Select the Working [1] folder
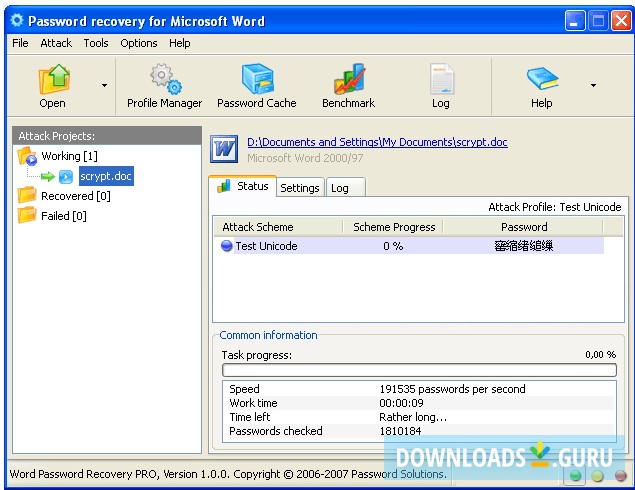The image size is (635, 490). [x=69, y=156]
